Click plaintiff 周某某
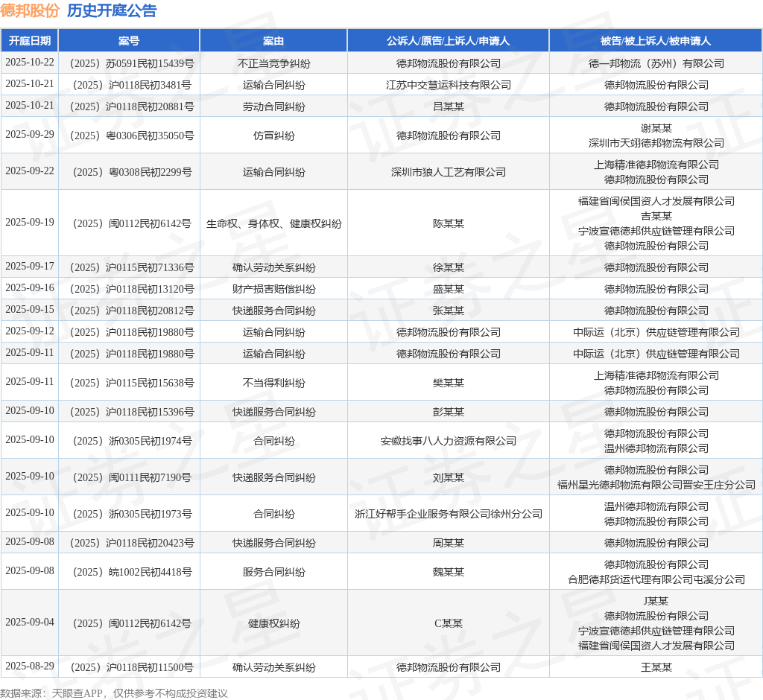This screenshot has width=763, height=700. [x=448, y=543]
